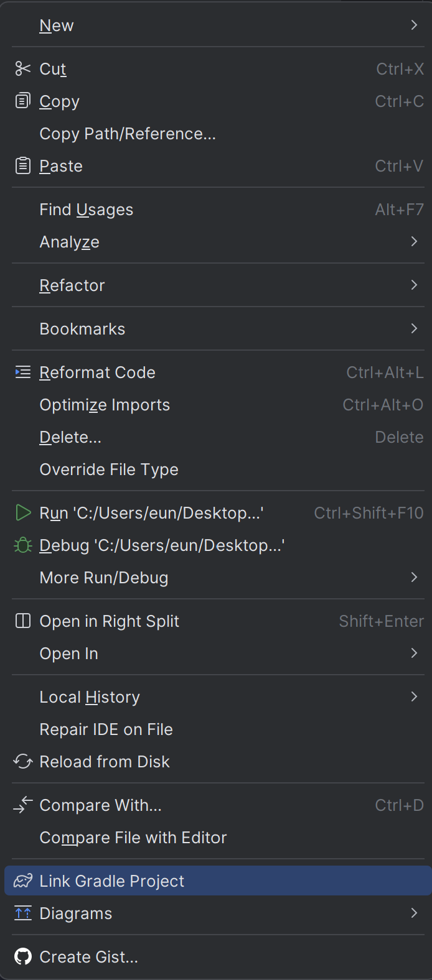Select Copy Path/Reference menu entry
Viewport: 432px width, 980px height.
(128, 134)
